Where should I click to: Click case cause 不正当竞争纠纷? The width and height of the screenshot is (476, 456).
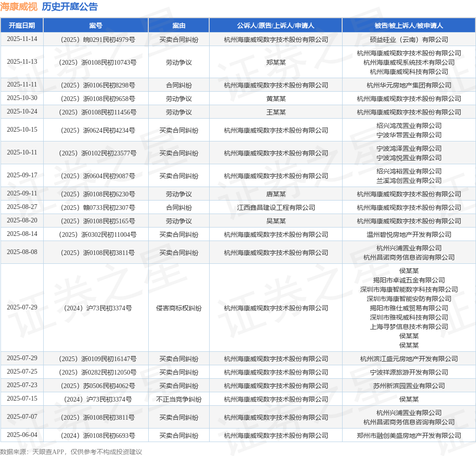tap(179, 399)
